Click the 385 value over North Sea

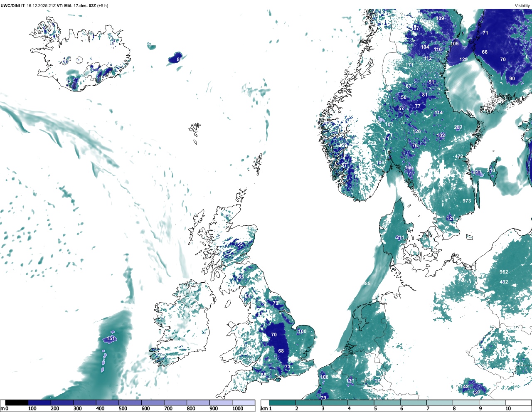pos(366,284)
